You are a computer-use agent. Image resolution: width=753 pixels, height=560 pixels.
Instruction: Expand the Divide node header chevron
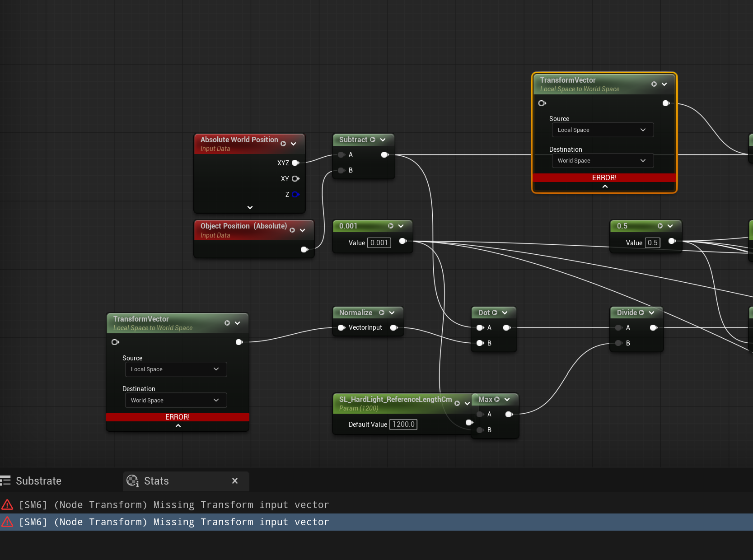tap(652, 313)
